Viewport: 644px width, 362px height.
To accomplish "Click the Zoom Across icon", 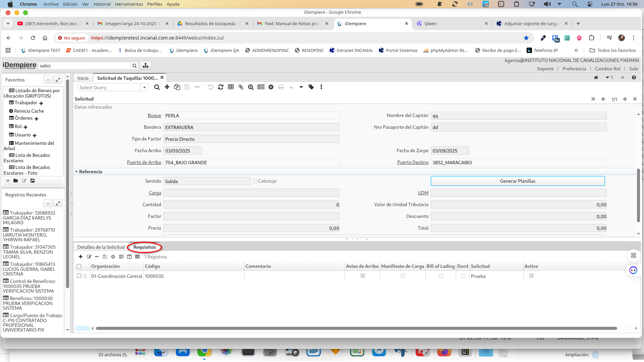I will click(x=251, y=87).
